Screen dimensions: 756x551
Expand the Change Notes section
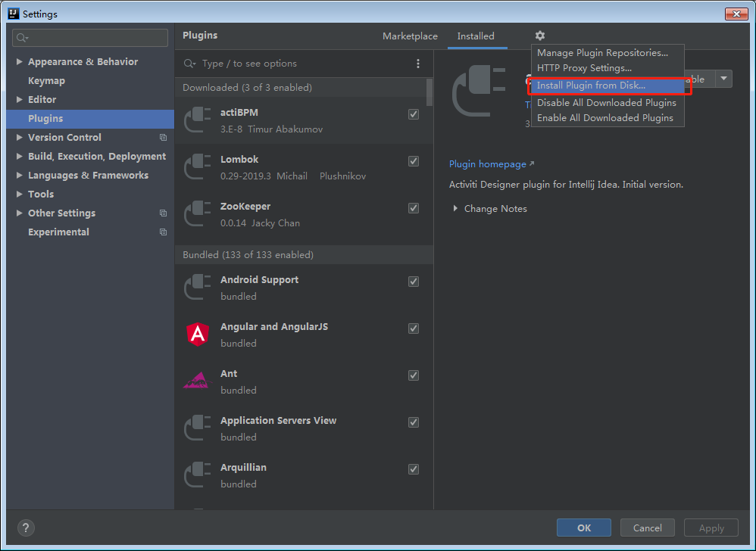(489, 208)
